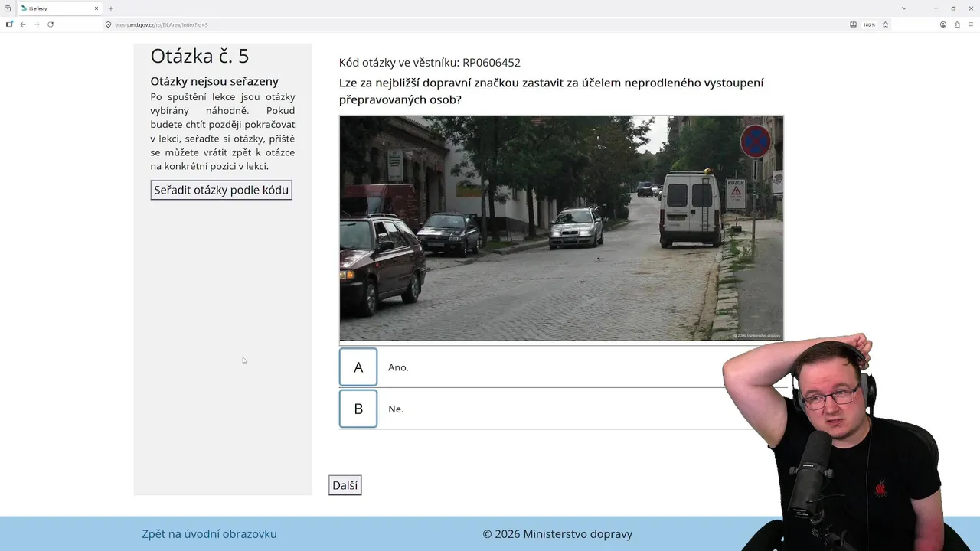Show site security shield information
This screenshot has height=551, width=980.
pos(108,24)
